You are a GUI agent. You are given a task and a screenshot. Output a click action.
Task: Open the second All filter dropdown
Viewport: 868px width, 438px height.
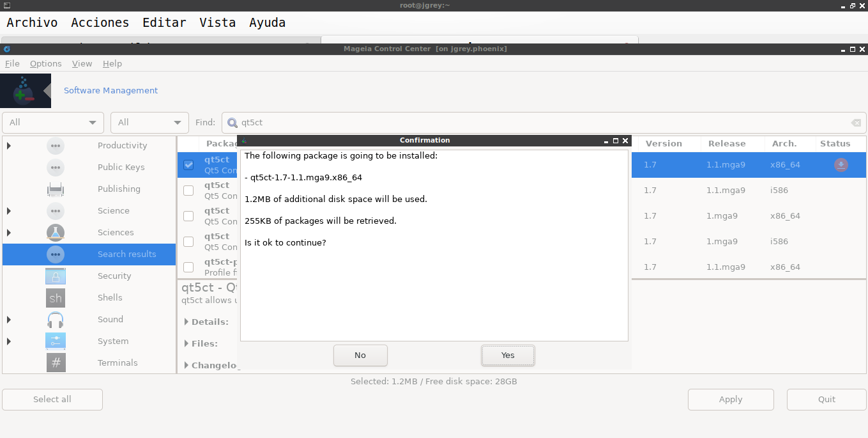click(149, 123)
